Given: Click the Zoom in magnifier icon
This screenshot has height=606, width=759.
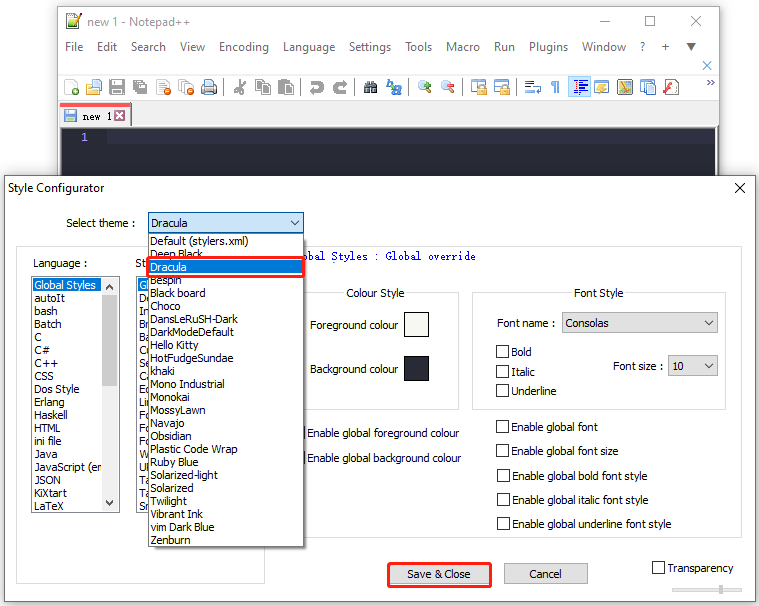Looking at the screenshot, I should tap(425, 87).
